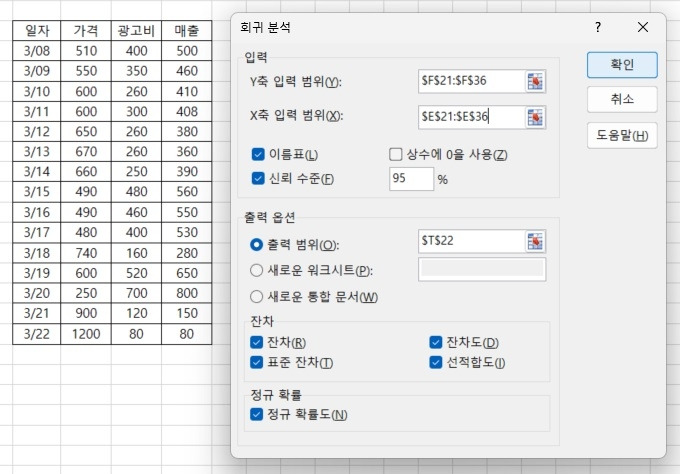
Task: Toggle the 이름표 checkbox
Action: tap(258, 154)
